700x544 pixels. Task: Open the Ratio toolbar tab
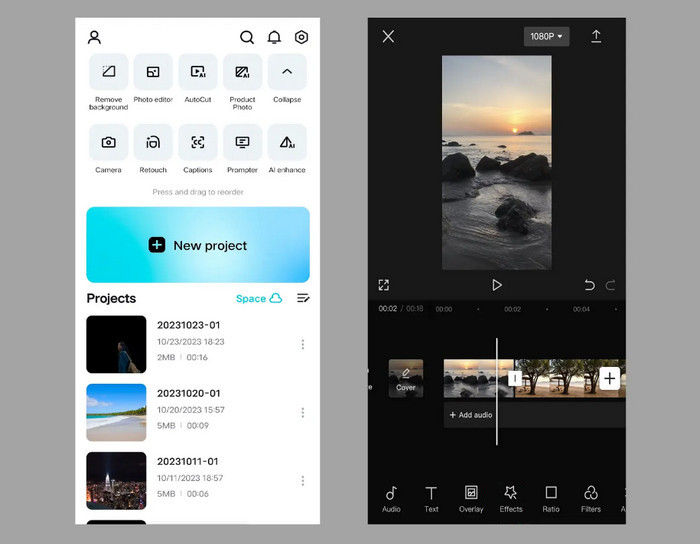pyautogui.click(x=551, y=499)
